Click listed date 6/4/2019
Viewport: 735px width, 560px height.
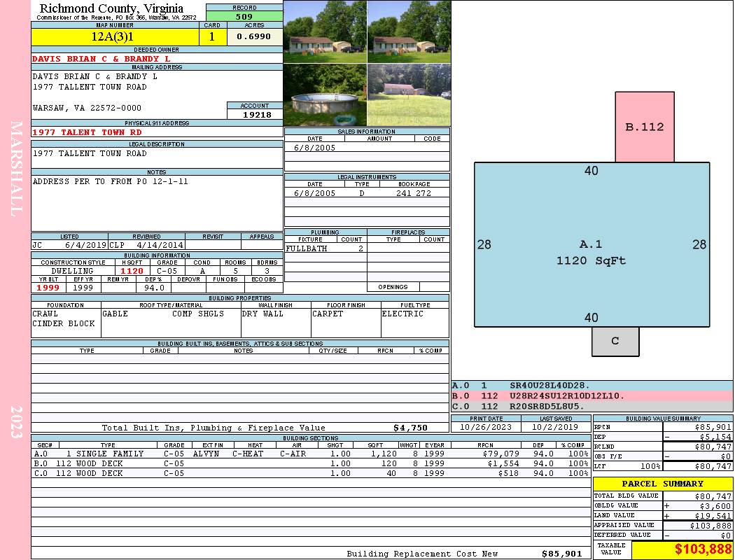coord(86,244)
